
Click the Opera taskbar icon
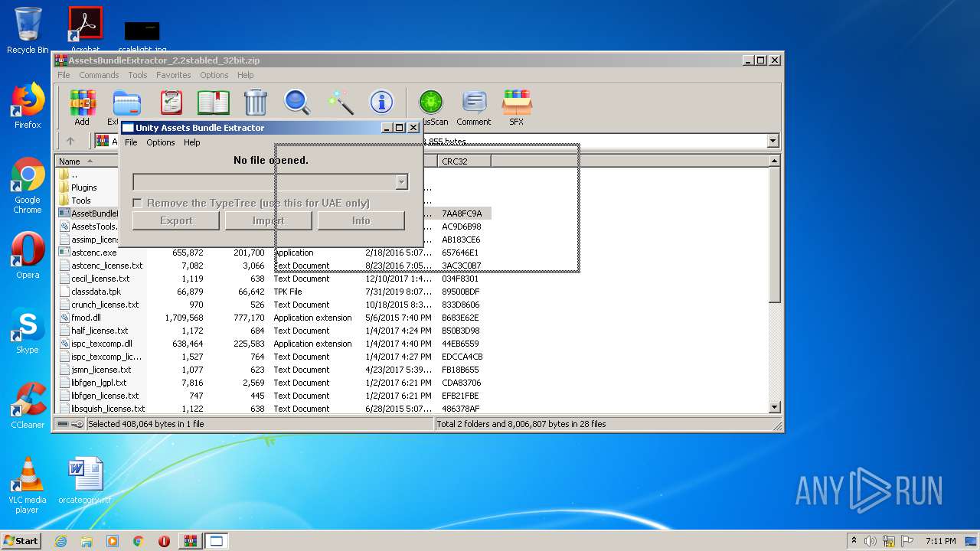pos(164,541)
